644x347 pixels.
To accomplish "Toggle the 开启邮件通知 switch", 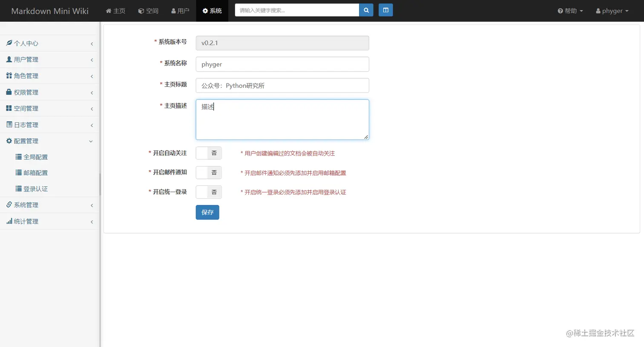I will [x=209, y=173].
